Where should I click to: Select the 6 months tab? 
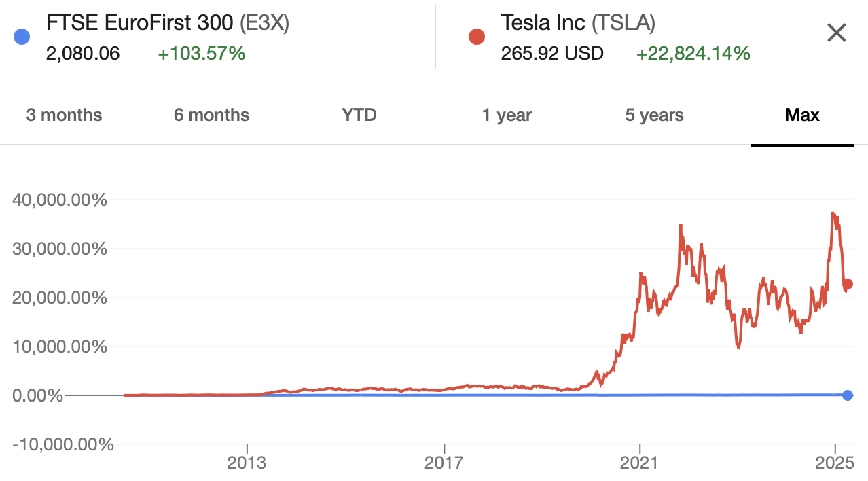click(x=211, y=115)
